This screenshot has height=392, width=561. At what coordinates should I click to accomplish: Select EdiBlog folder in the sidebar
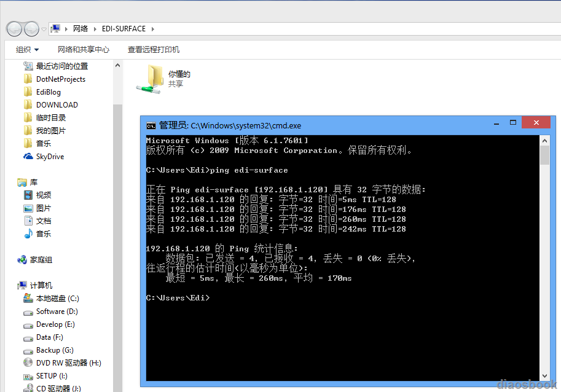(x=49, y=92)
